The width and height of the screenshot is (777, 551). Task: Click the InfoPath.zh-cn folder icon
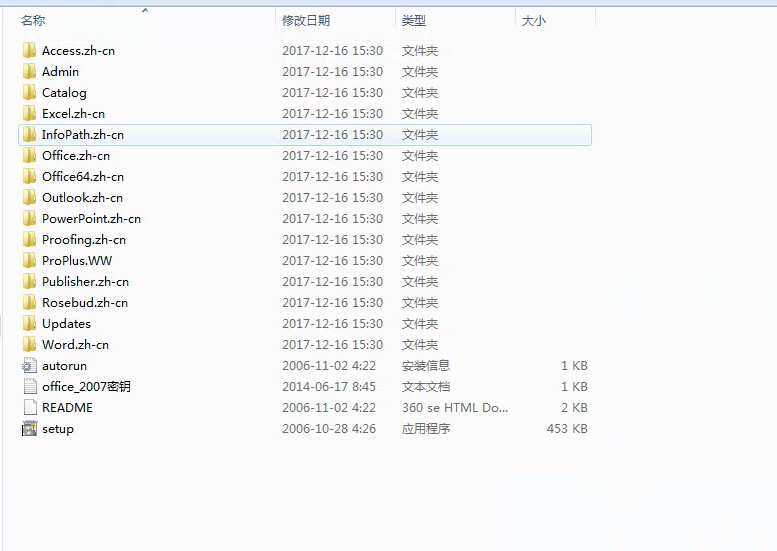[30, 134]
